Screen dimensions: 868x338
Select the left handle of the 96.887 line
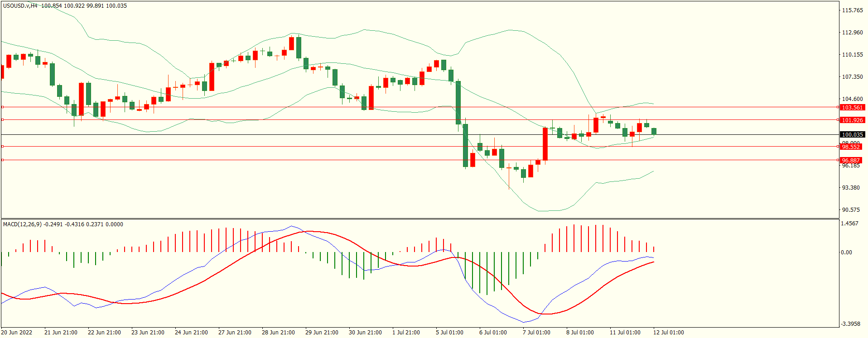[2, 160]
